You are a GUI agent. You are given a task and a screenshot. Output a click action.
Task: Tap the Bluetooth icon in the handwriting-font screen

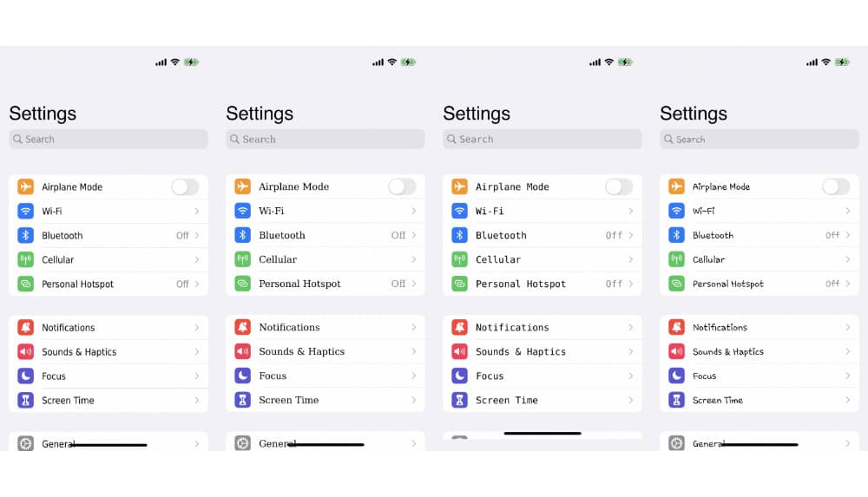[x=676, y=235]
